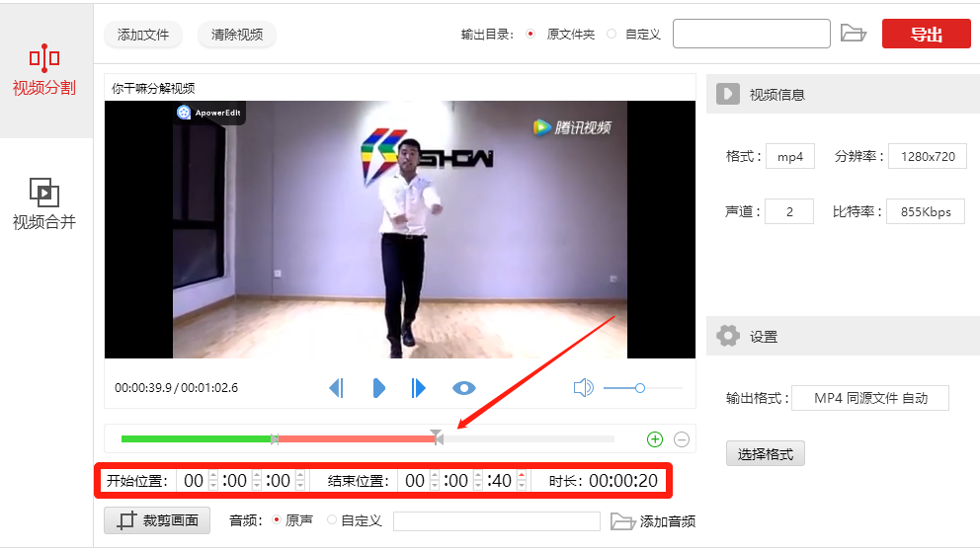Screen dimensions: 980x553
Task: Click the 选择格式 button
Action: pyautogui.click(x=766, y=453)
